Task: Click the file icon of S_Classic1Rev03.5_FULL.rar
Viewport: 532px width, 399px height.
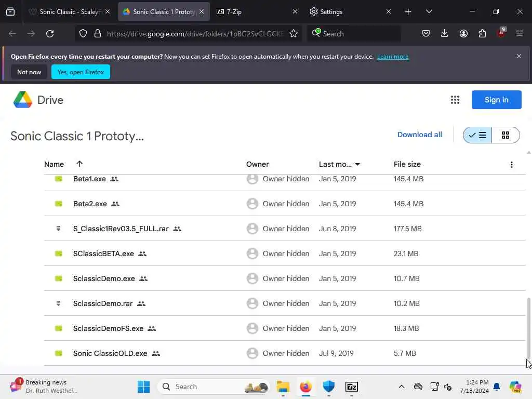Action: pyautogui.click(x=58, y=229)
